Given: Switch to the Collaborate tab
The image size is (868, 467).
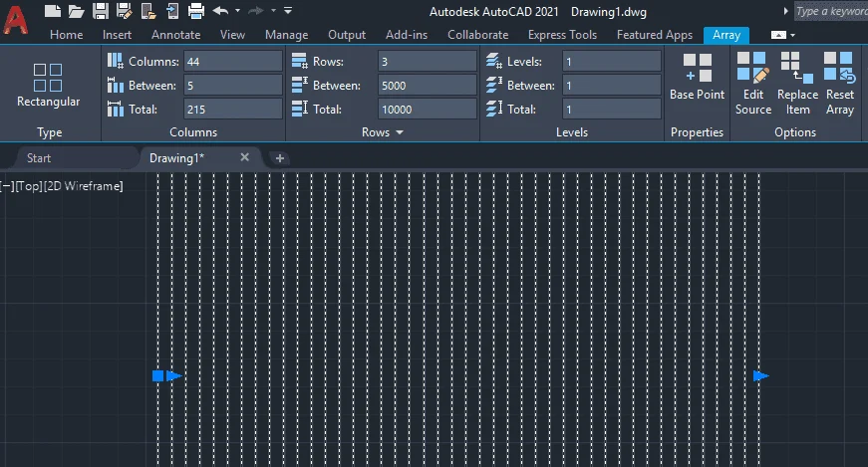Looking at the screenshot, I should [x=477, y=34].
